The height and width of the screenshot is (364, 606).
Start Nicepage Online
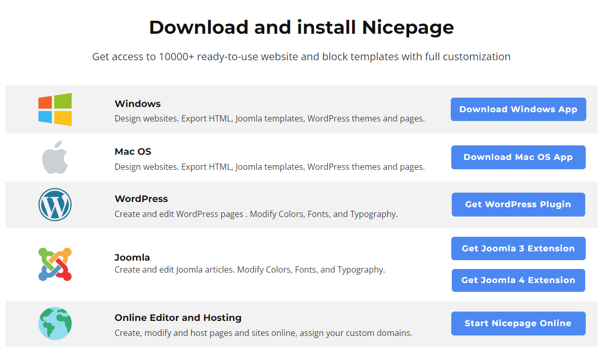518,323
